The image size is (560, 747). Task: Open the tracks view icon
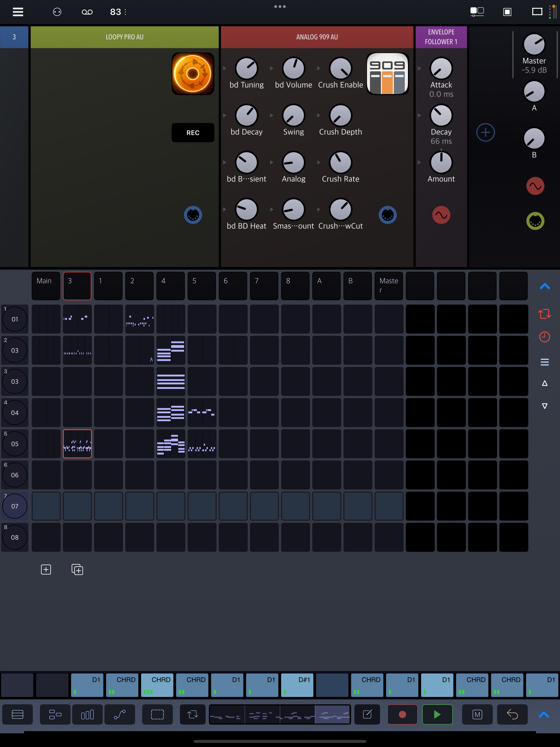(x=17, y=714)
